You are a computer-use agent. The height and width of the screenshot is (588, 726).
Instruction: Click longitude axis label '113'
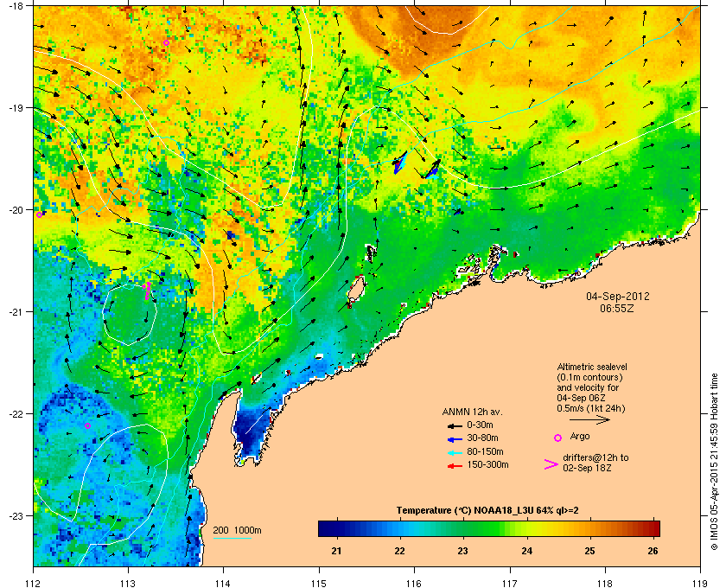pyautogui.click(x=128, y=583)
